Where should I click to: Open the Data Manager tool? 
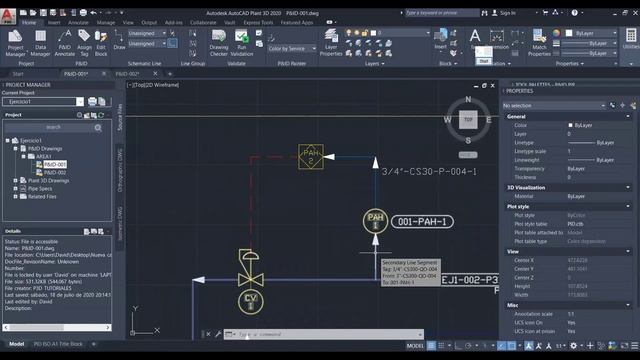(x=40, y=43)
